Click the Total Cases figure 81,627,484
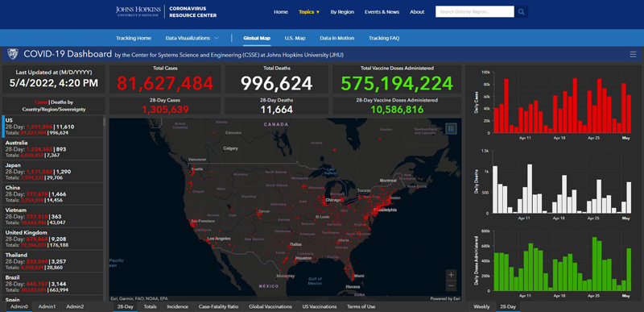 pyautogui.click(x=165, y=84)
